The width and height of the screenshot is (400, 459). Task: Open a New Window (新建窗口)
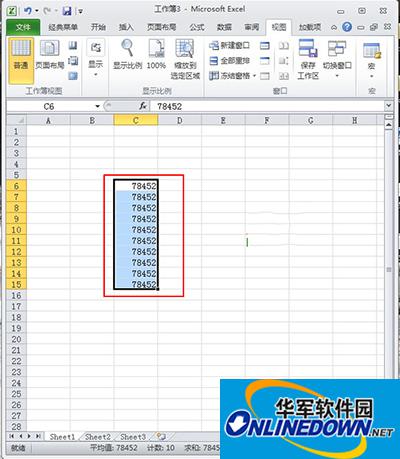[230, 45]
